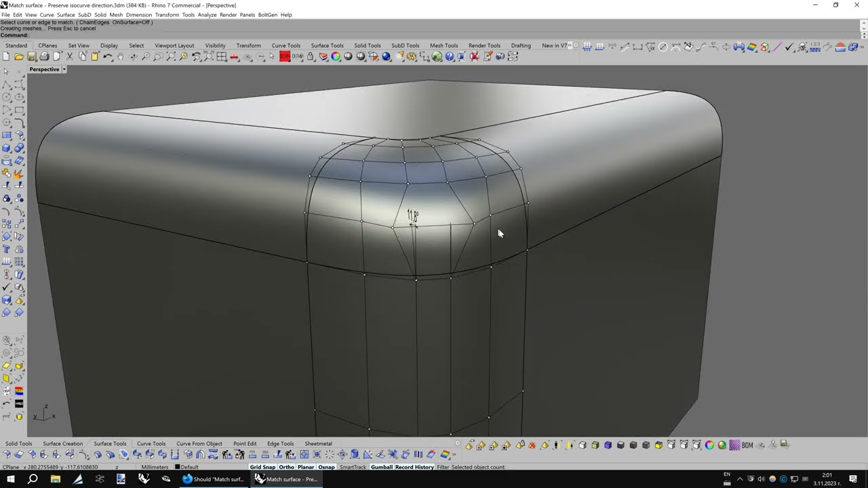
Task: Open the color wheel icon in the Standard toolbar
Action: [x=336, y=57]
